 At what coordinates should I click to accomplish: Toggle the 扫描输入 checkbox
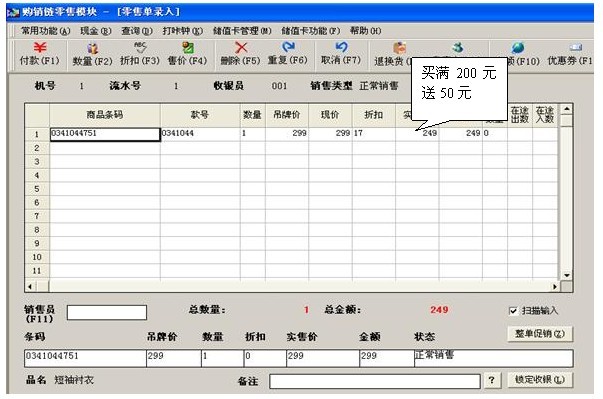point(513,311)
